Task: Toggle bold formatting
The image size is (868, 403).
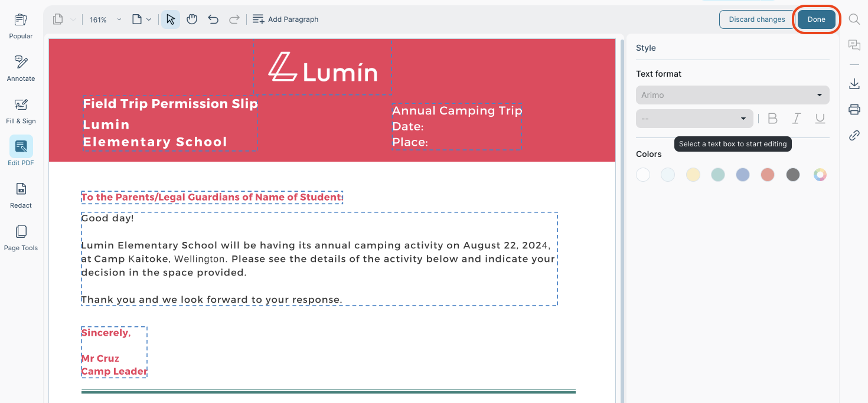Action: coord(772,118)
